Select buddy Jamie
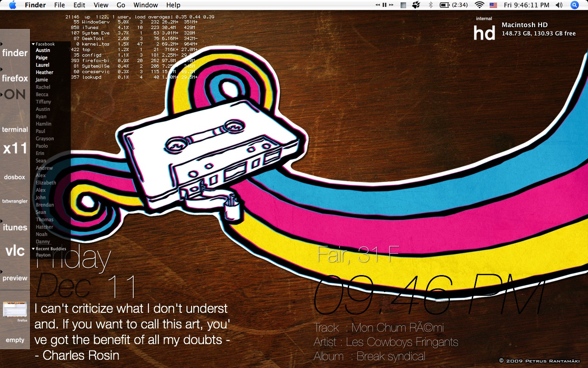The image size is (588, 368). click(42, 80)
